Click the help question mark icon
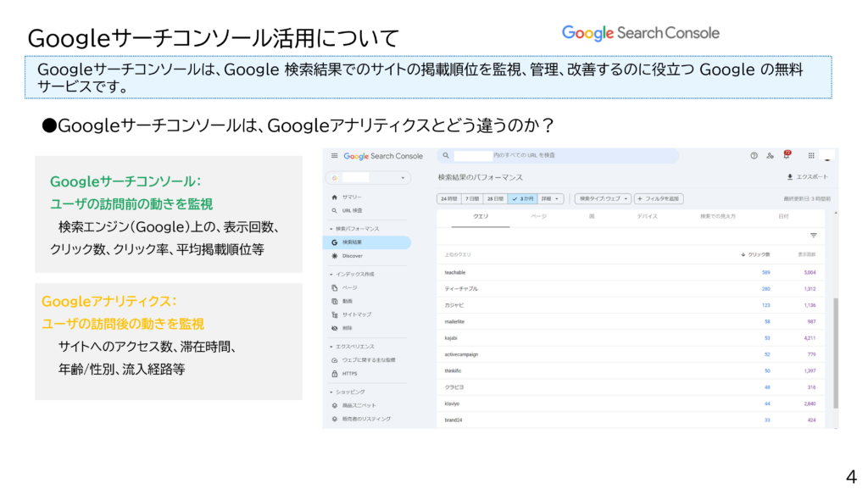This screenshot has height=495, width=868. click(754, 156)
